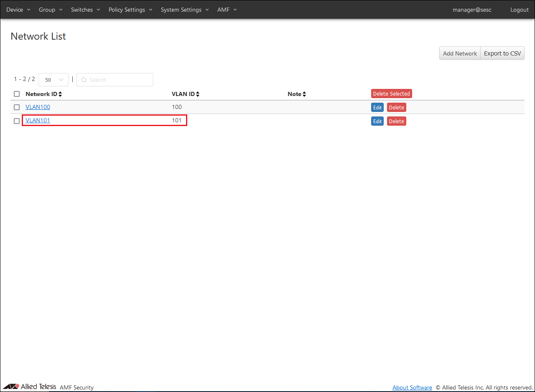Viewport: 535px width, 392px height.
Task: Open the page size dropdown showing 50
Action: (x=53, y=80)
